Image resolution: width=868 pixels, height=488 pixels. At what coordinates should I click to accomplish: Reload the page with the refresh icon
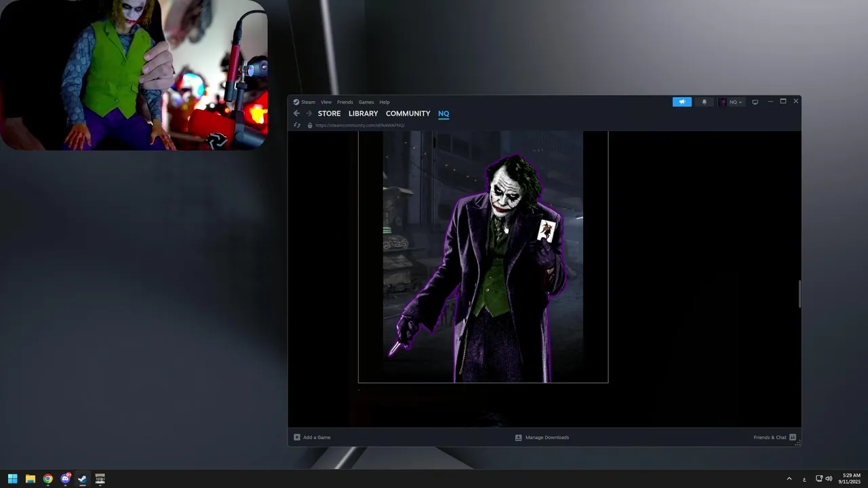(x=296, y=125)
